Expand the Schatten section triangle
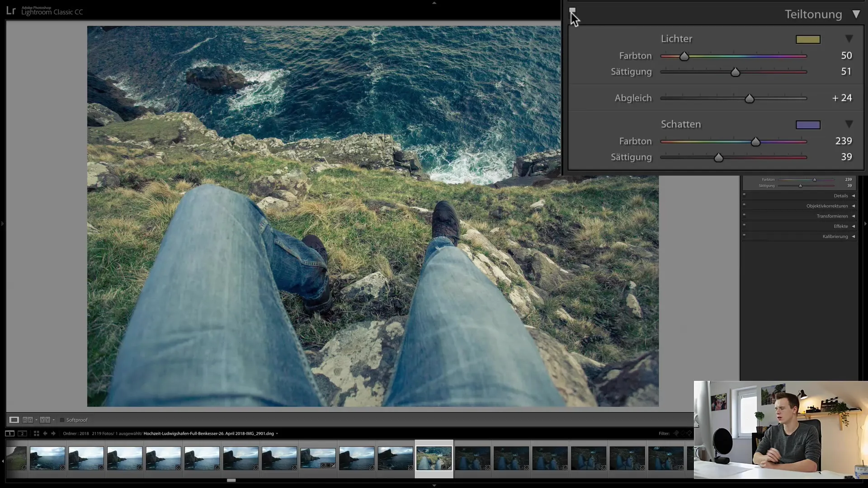Viewport: 868px width, 488px height. pos(849,124)
